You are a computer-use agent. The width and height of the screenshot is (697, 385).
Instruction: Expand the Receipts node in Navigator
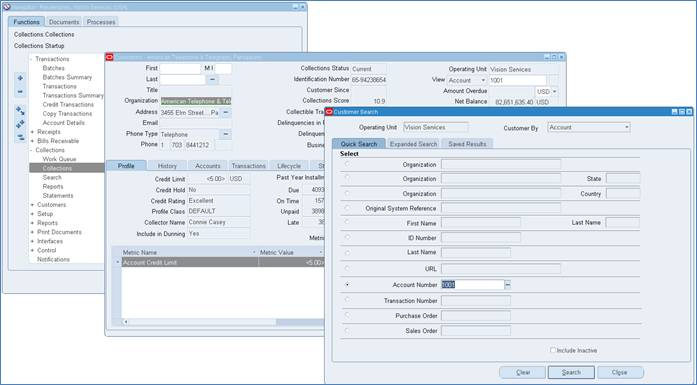pyautogui.click(x=32, y=132)
